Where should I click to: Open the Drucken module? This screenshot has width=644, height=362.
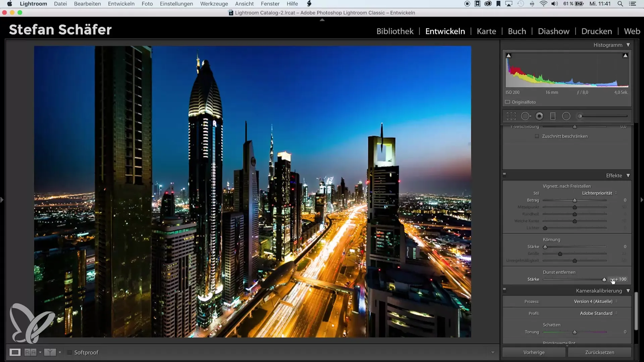596,32
